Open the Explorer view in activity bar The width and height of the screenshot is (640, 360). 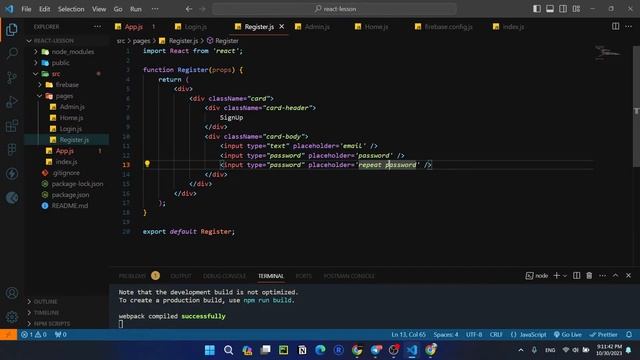[x=12, y=29]
